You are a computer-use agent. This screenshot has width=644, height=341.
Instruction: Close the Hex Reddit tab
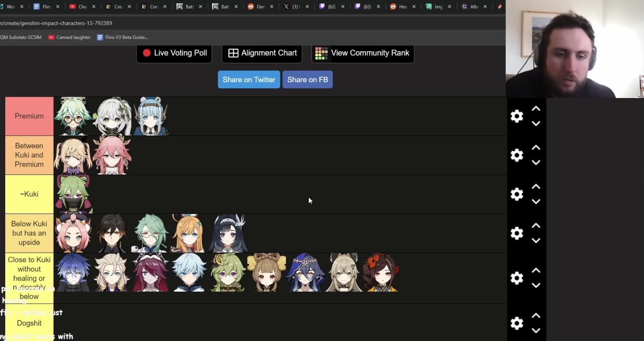coord(414,6)
